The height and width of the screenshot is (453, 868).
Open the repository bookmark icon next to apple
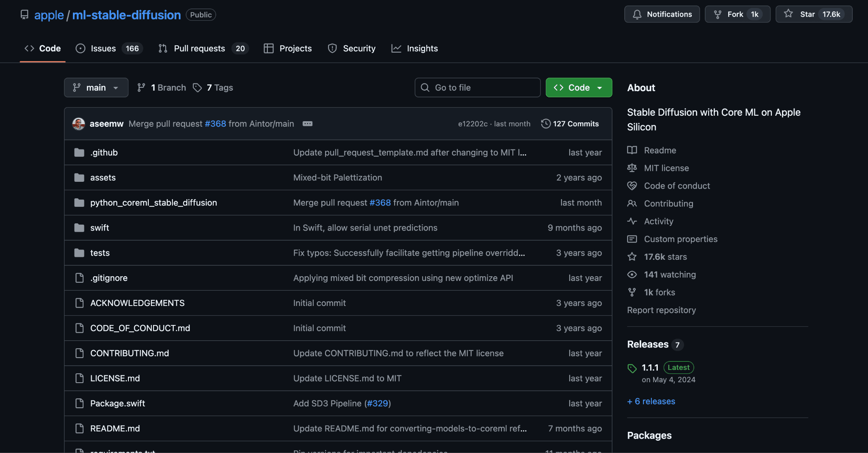click(x=25, y=14)
